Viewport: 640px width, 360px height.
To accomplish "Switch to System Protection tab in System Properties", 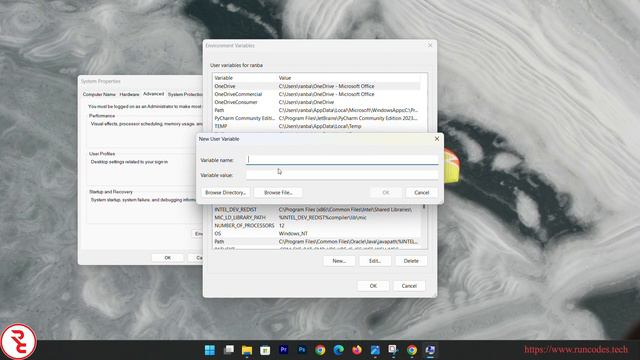I will (x=185, y=94).
